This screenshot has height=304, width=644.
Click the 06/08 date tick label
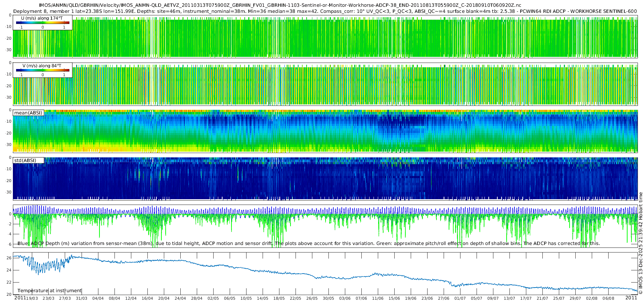[x=608, y=298]
